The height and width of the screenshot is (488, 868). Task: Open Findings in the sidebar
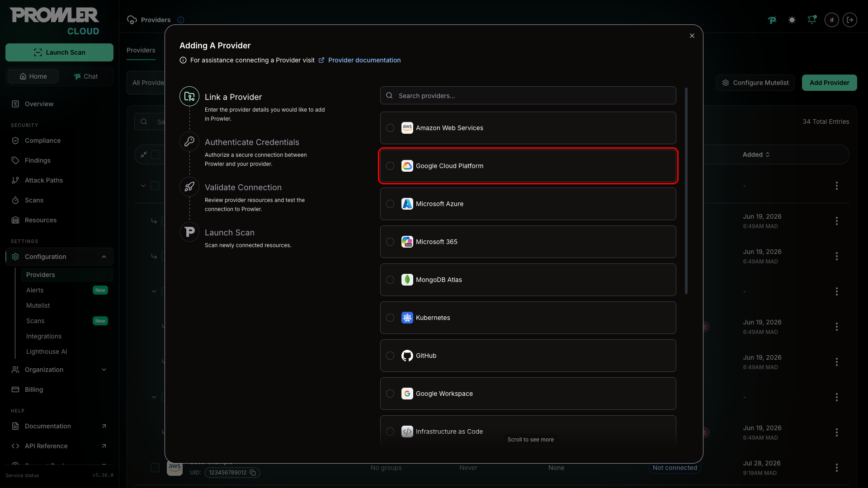59,160
